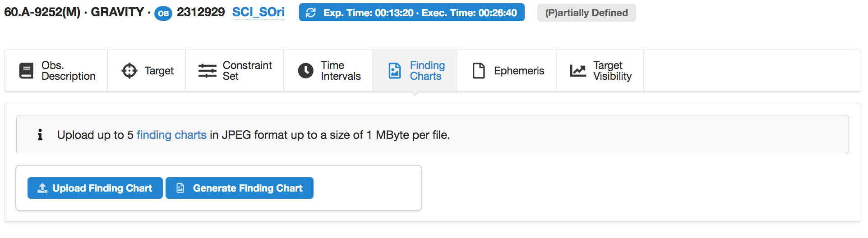Click the Target Visibility chart icon
This screenshot has width=868, height=238.
click(x=578, y=71)
